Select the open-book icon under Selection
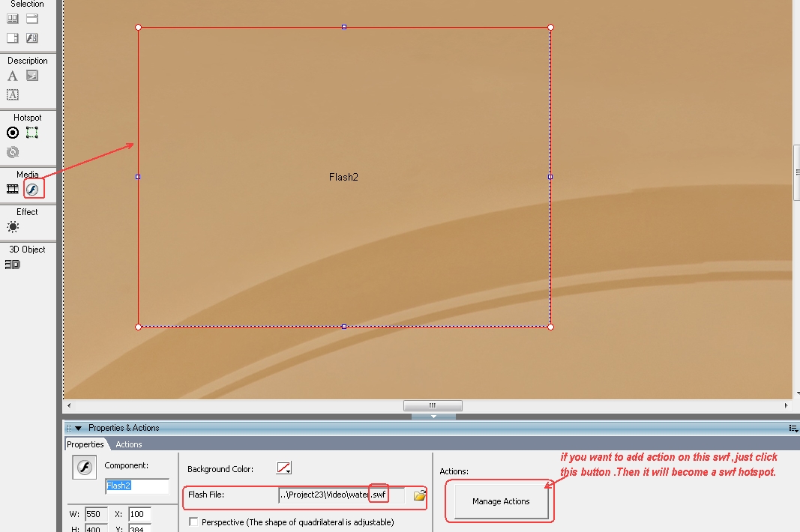 [x=13, y=19]
